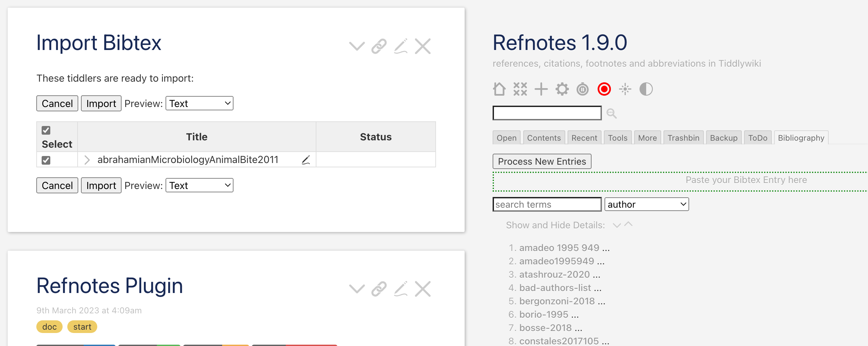Image resolution: width=868 pixels, height=346 pixels.
Task: Click the Status column header
Action: point(376,137)
